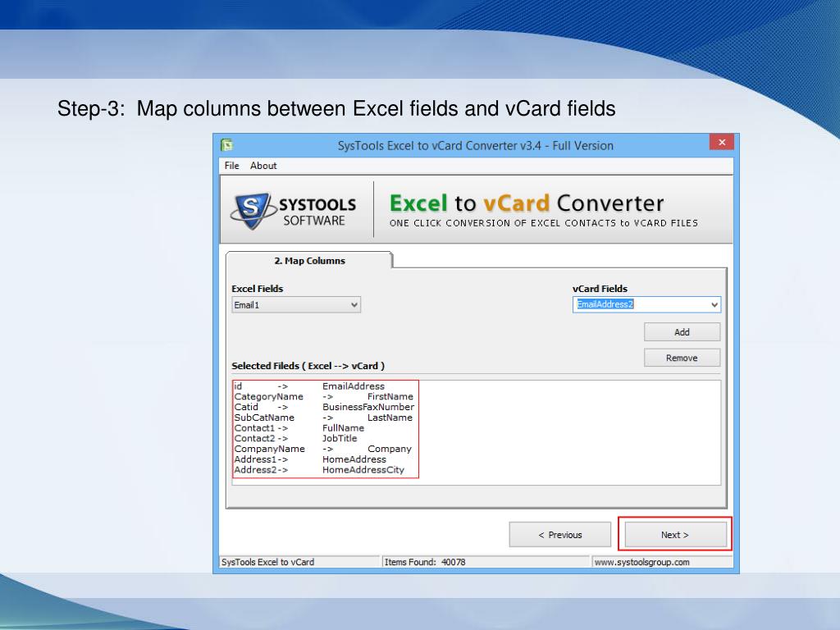Select the id -> EmailAddress mapping row

coord(309,386)
